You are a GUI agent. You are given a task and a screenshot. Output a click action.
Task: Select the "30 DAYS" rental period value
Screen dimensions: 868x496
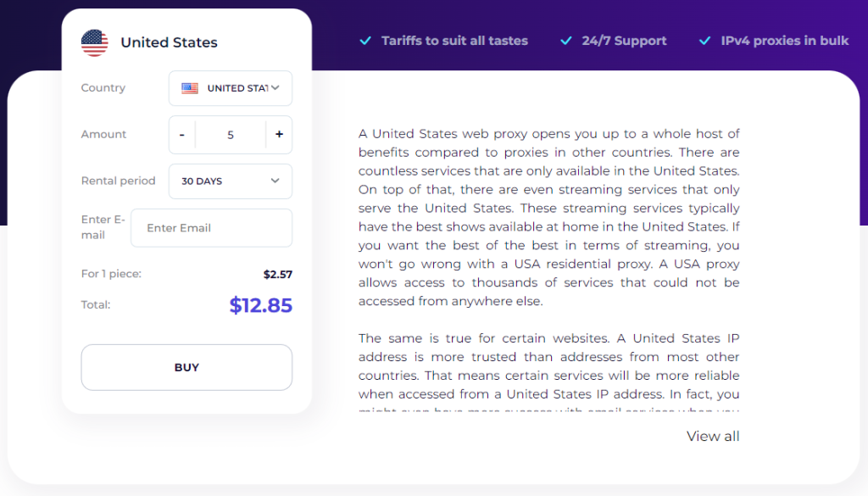202,181
